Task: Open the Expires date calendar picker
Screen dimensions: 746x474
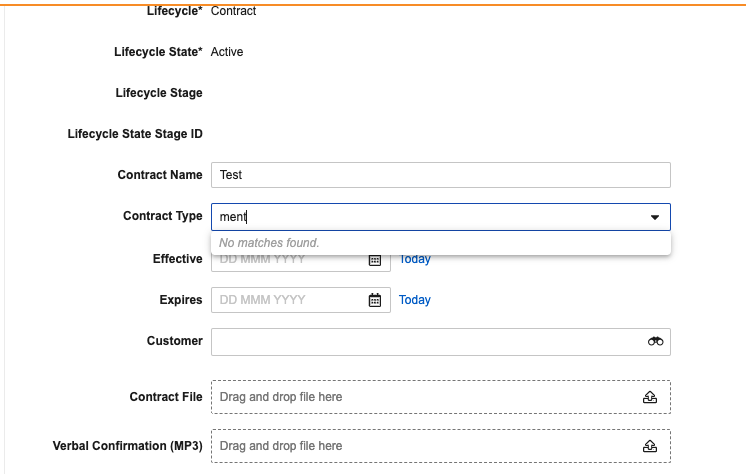Action: pyautogui.click(x=375, y=300)
